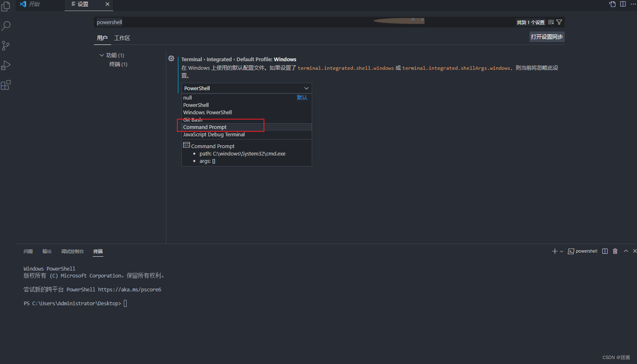Split the terminal panel
The image size is (637, 364).
tap(605, 251)
